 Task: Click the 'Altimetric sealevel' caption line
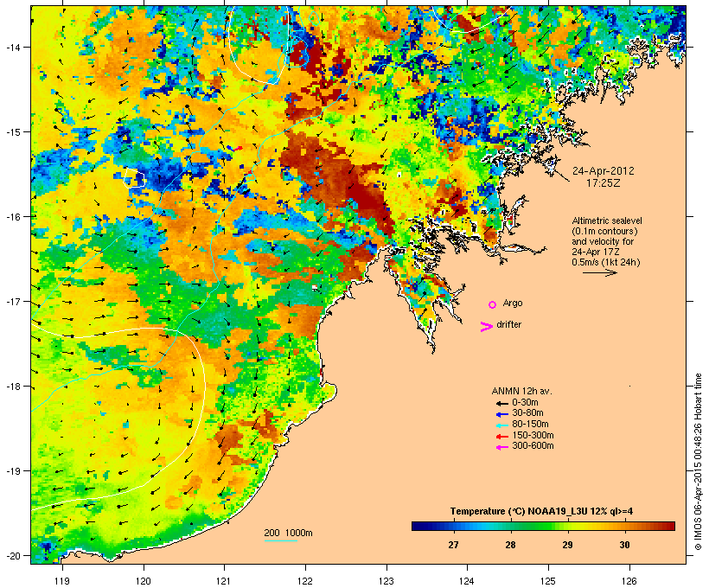pyautogui.click(x=607, y=220)
